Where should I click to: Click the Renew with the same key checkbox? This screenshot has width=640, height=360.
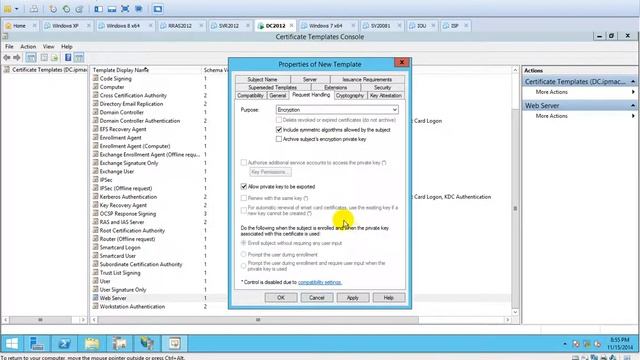(x=244, y=198)
